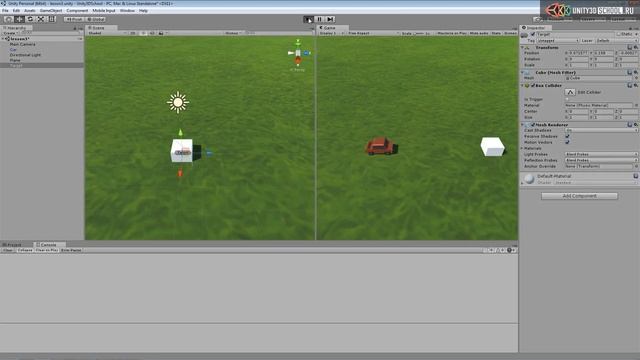This screenshot has height=360, width=640.
Task: Open the Create dropdown in Hierarchy
Action: (10, 33)
